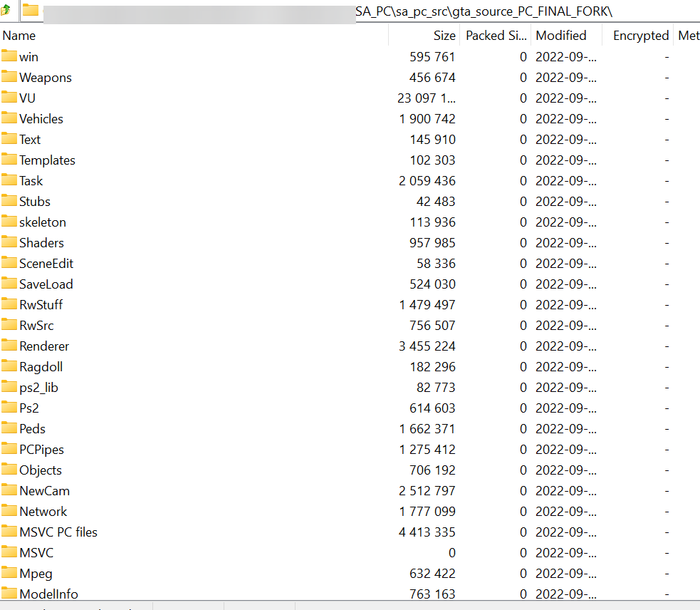Click Modified date in Peds row
The image size is (700, 610).
566,428
